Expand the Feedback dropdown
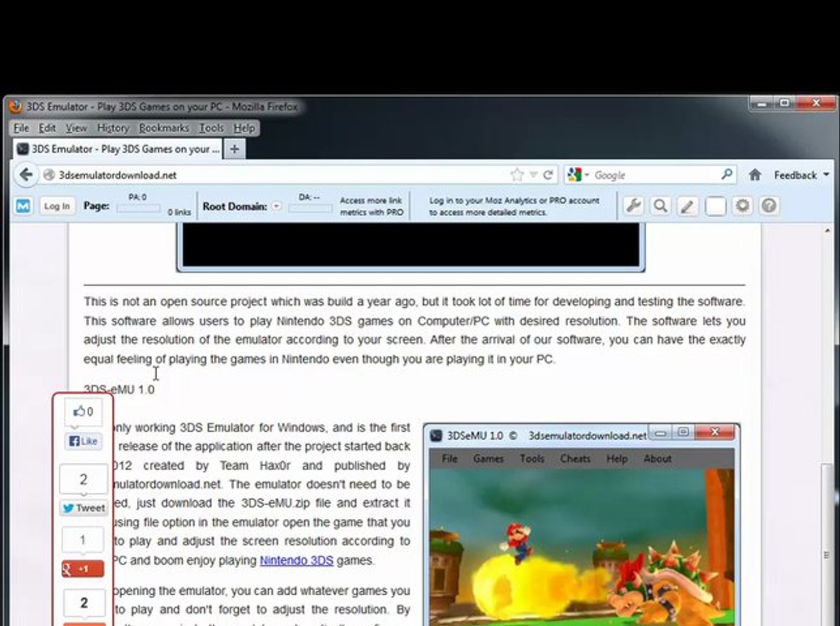This screenshot has height=626, width=840. pos(801,174)
